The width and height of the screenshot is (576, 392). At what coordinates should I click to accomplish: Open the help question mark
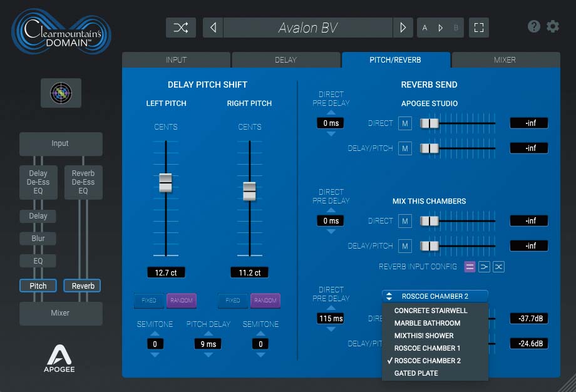point(534,26)
